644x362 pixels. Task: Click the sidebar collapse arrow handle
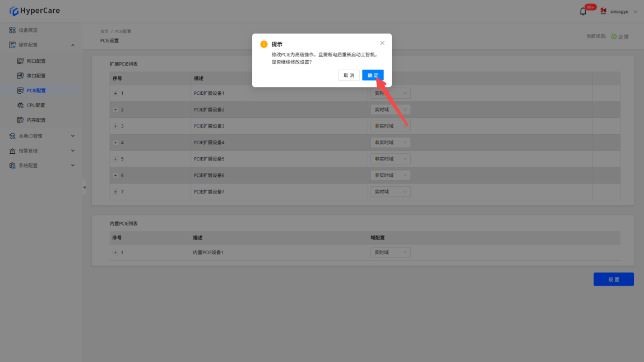point(84,187)
